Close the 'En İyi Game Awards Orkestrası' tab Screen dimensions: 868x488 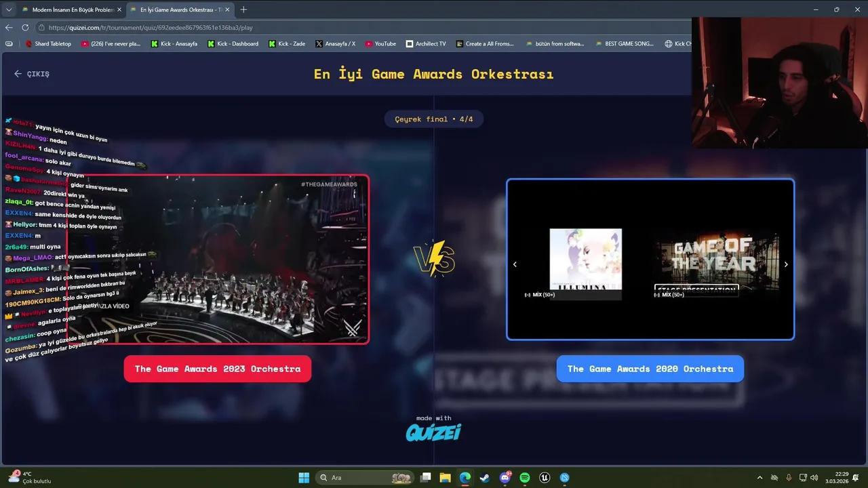[227, 9]
